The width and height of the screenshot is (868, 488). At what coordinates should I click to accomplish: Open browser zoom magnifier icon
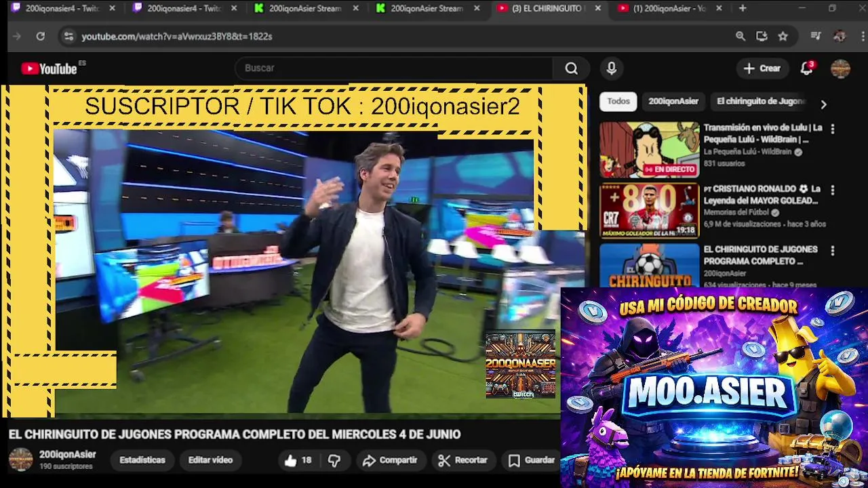741,37
